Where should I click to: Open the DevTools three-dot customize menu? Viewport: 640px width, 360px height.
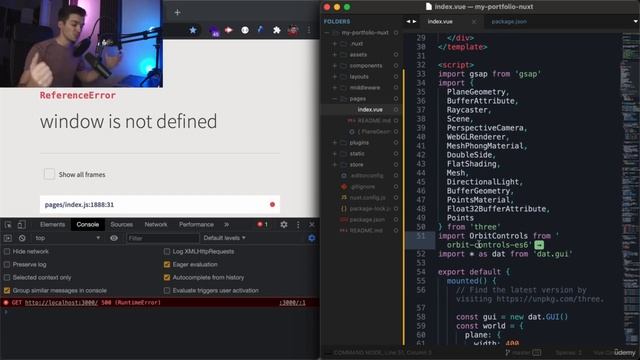298,224
